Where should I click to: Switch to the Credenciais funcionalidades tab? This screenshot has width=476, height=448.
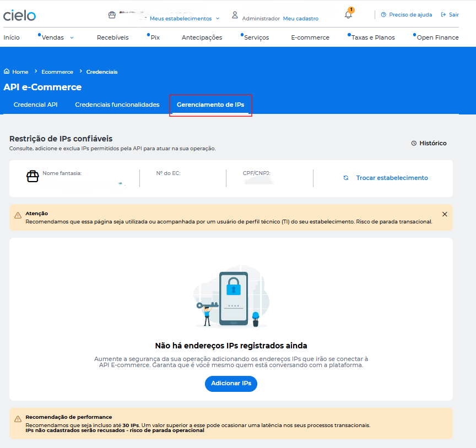click(x=117, y=105)
